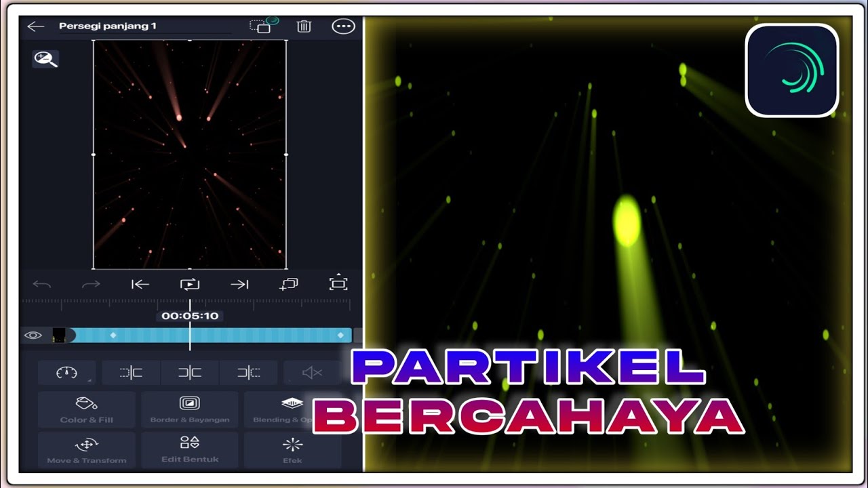This screenshot has height=488, width=868.
Task: Select the first keyframe diamond on the layer
Action: (113, 335)
